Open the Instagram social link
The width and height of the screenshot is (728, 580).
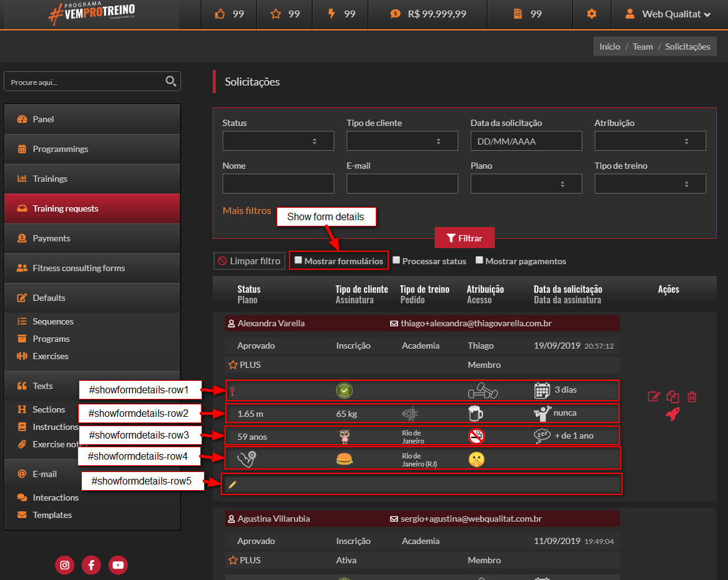point(64,564)
